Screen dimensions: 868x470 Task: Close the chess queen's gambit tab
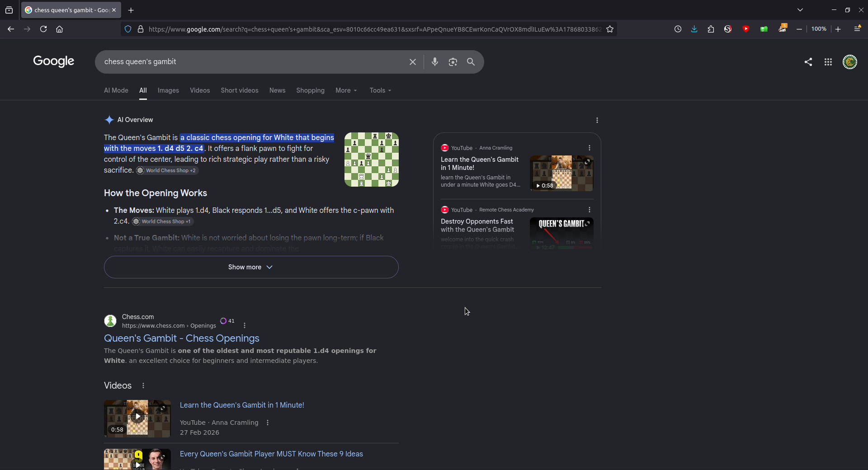114,10
